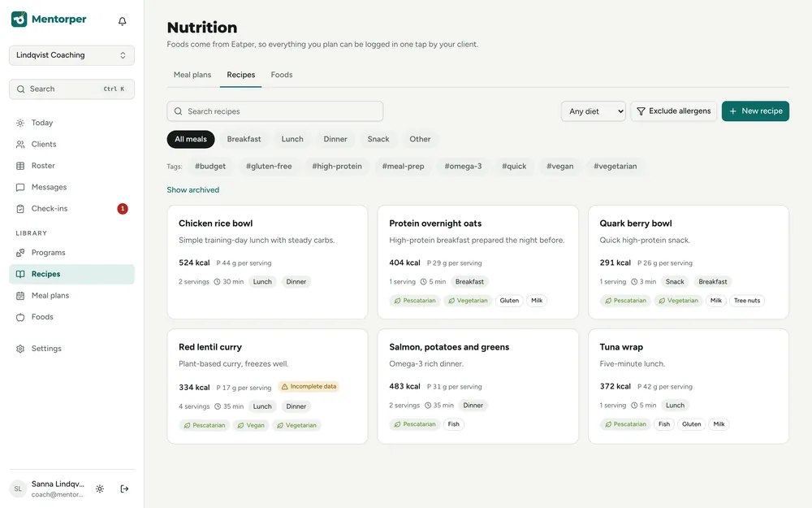Click the leaf icon on the Vegan tag

tap(240, 426)
